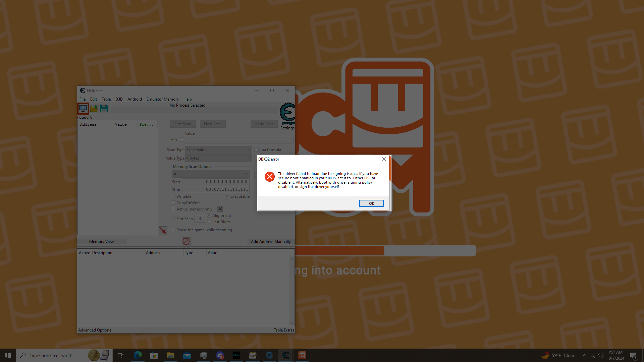Click the Memory View button

pyautogui.click(x=101, y=242)
